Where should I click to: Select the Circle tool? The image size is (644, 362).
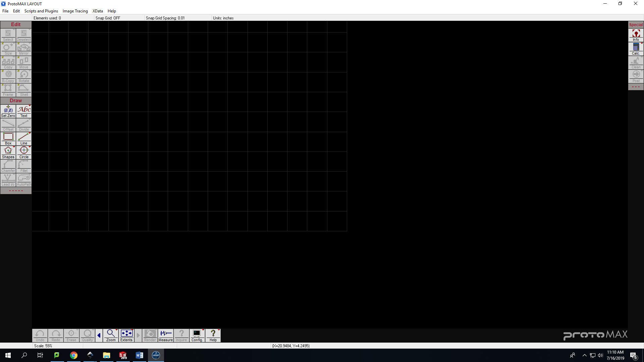point(24,152)
